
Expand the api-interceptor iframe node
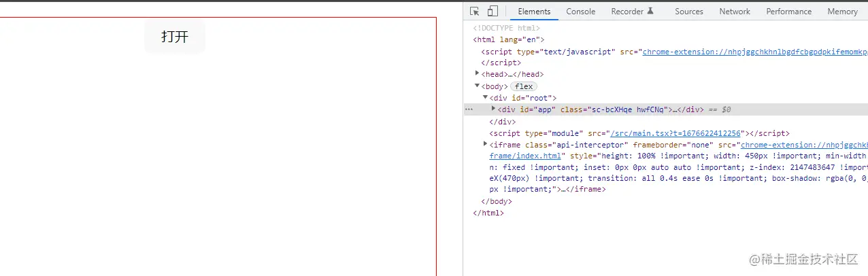485,144
